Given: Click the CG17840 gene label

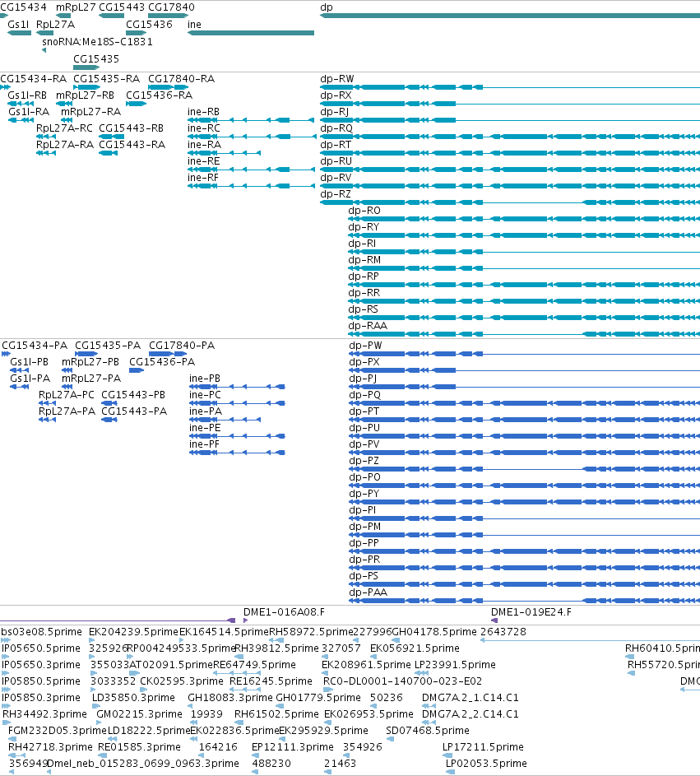Looking at the screenshot, I should click(x=171, y=7).
